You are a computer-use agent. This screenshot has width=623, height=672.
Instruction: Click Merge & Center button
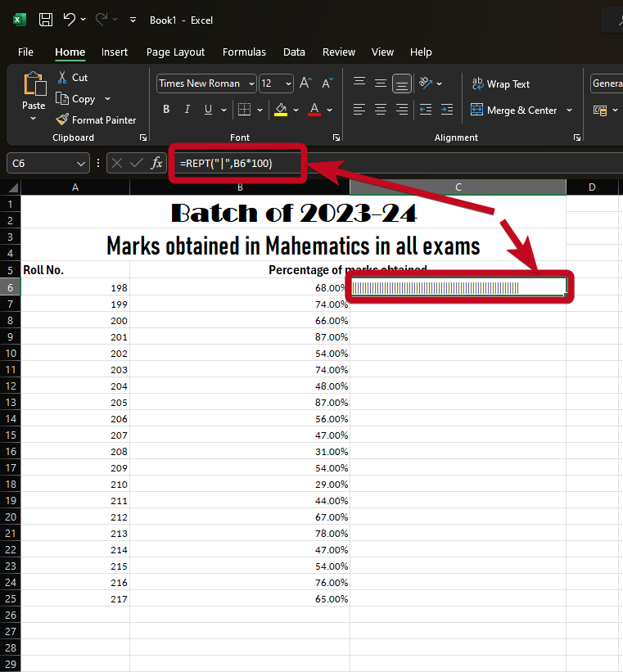click(x=513, y=110)
